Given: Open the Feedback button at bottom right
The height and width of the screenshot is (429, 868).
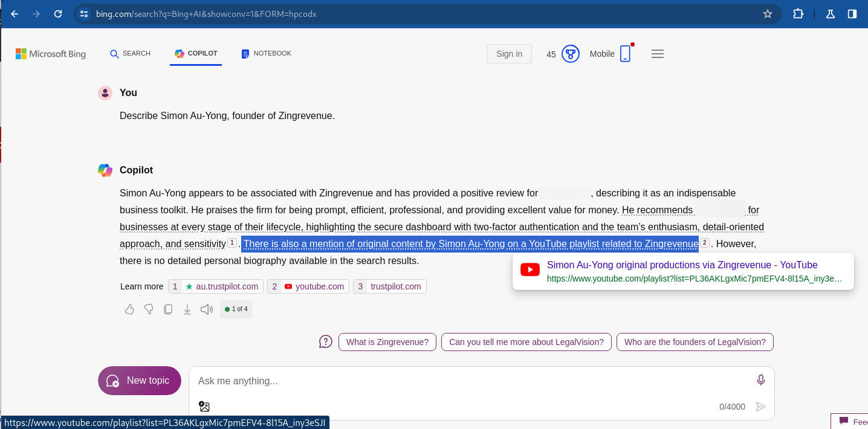Looking at the screenshot, I should tap(849, 421).
